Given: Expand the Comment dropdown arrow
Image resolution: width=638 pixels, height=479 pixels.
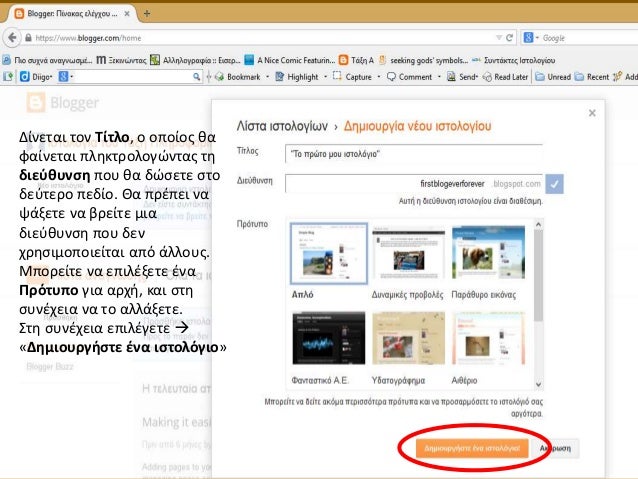Looking at the screenshot, I should 439,77.
